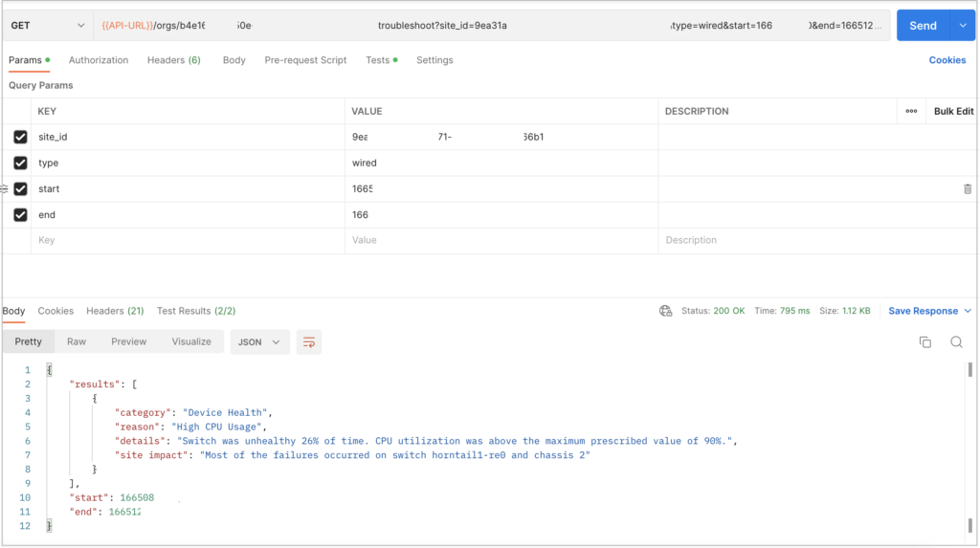Viewport: 980px width, 548px height.
Task: Click the site_id key cell
Action: point(188,137)
